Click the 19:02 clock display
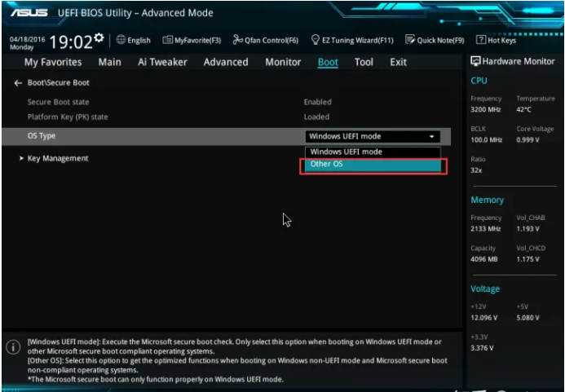 pyautogui.click(x=71, y=42)
